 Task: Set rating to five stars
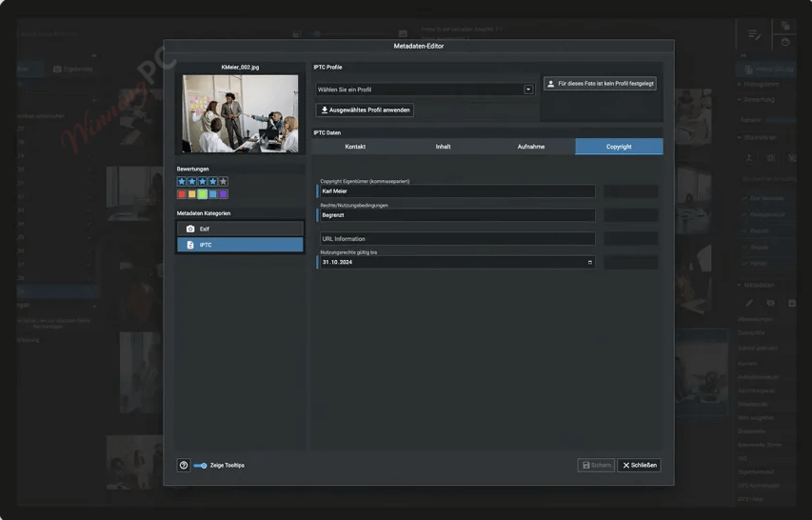tap(223, 181)
